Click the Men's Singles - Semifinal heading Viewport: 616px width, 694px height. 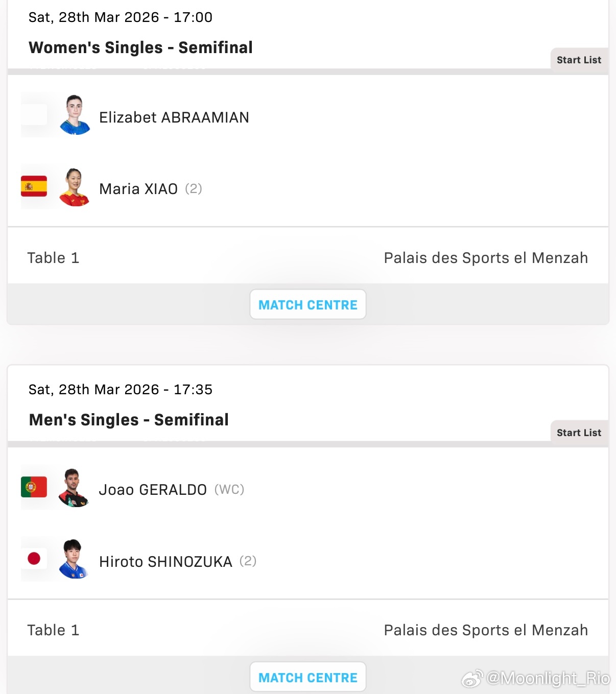[x=129, y=420]
